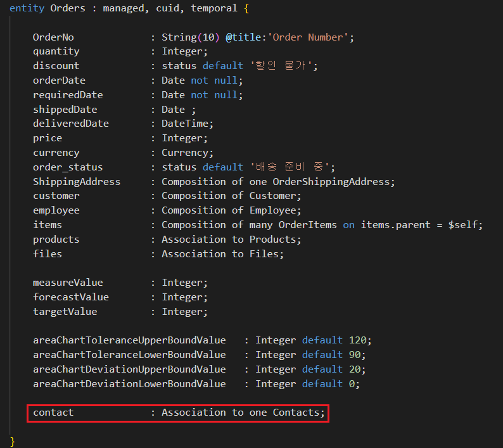Click the 'Products' association target
Image resolution: width=503 pixels, height=448 pixels.
(272, 240)
